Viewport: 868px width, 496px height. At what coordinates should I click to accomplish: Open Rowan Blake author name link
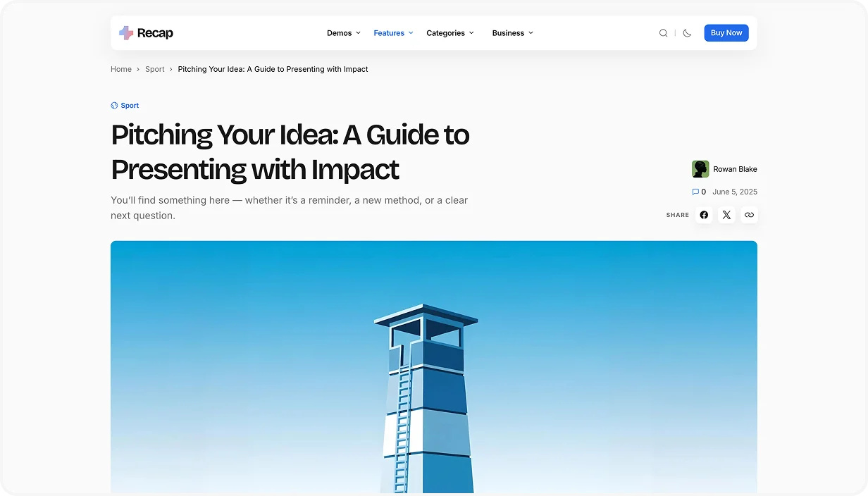pos(735,169)
